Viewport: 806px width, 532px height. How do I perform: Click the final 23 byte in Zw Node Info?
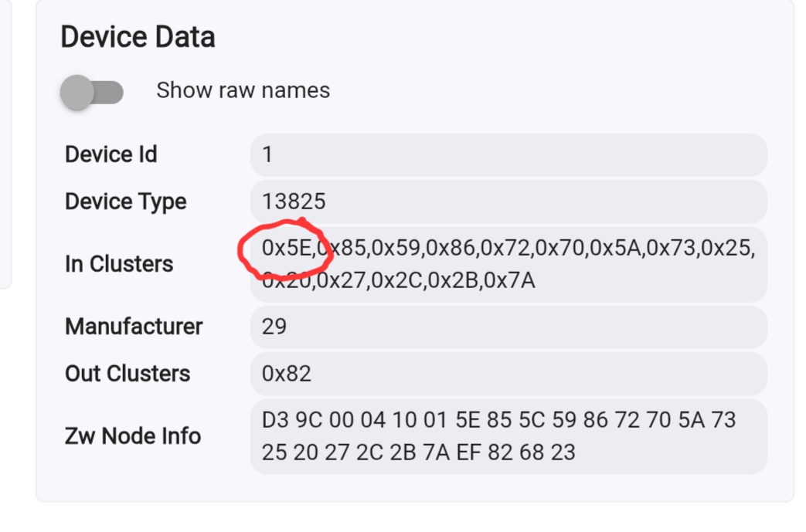click(564, 452)
